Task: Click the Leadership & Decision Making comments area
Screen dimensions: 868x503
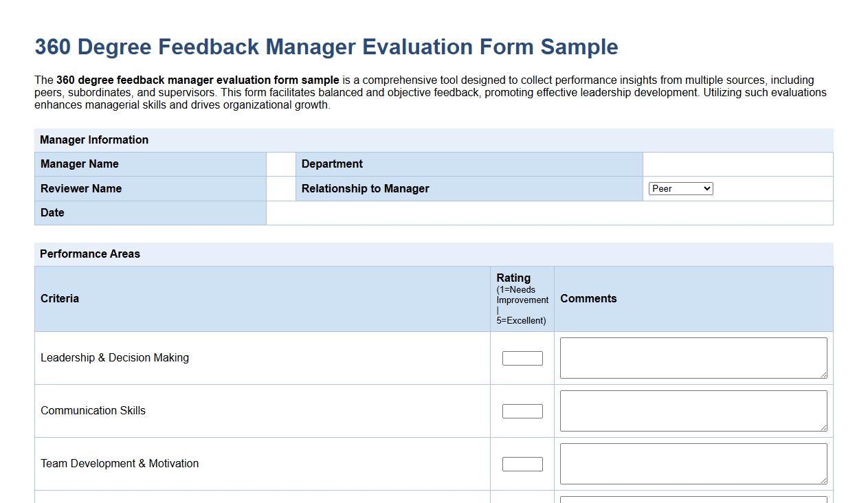Action: (x=693, y=357)
